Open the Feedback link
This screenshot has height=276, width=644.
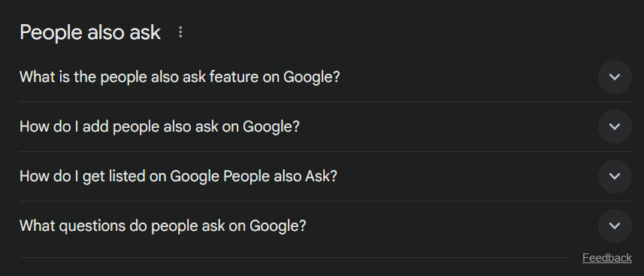click(x=606, y=258)
